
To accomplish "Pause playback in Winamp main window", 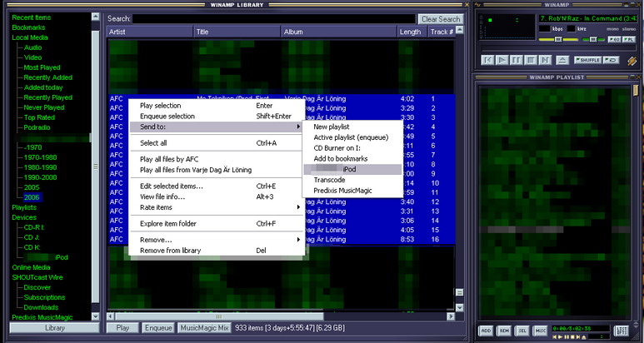I will (x=517, y=60).
